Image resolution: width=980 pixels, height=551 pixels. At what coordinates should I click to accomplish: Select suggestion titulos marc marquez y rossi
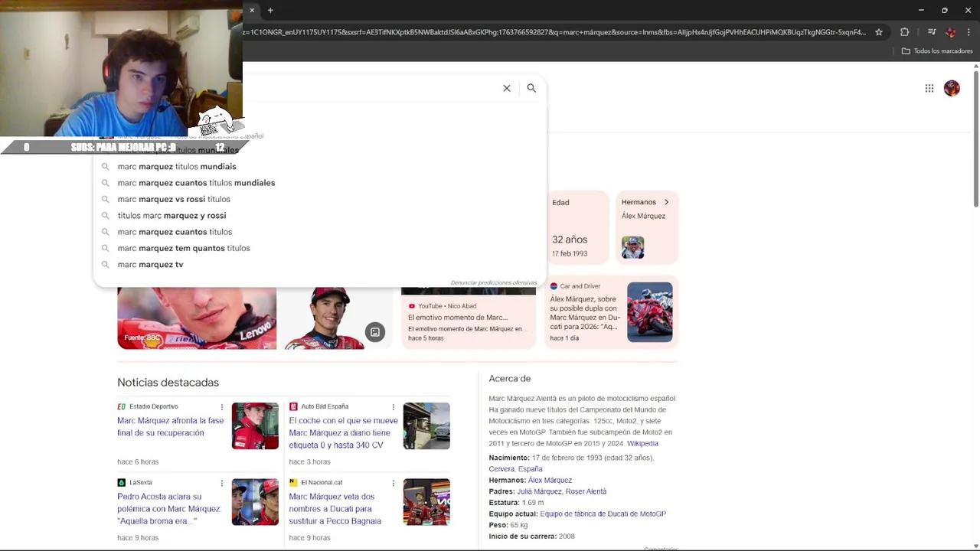click(319, 215)
